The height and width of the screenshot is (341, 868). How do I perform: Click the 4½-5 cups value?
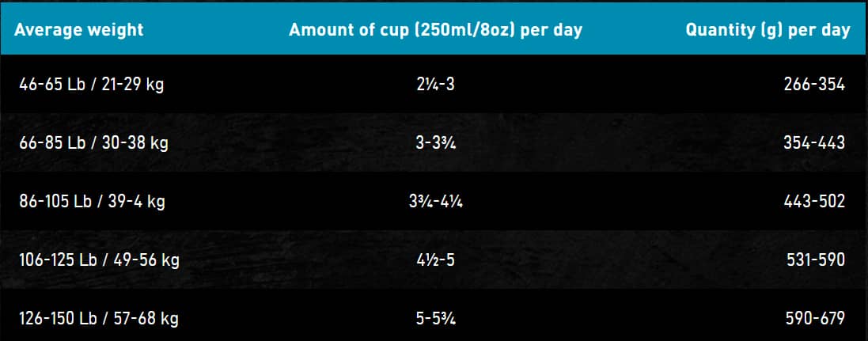(x=435, y=260)
